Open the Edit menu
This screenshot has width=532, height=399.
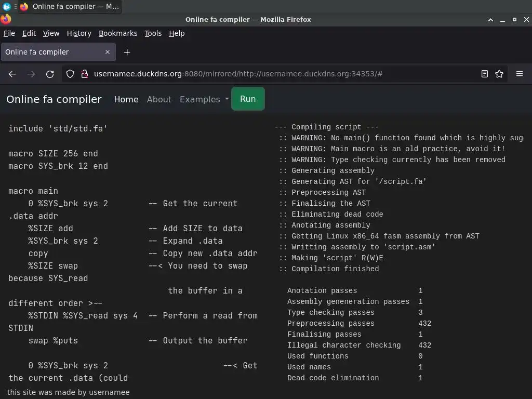(29, 33)
